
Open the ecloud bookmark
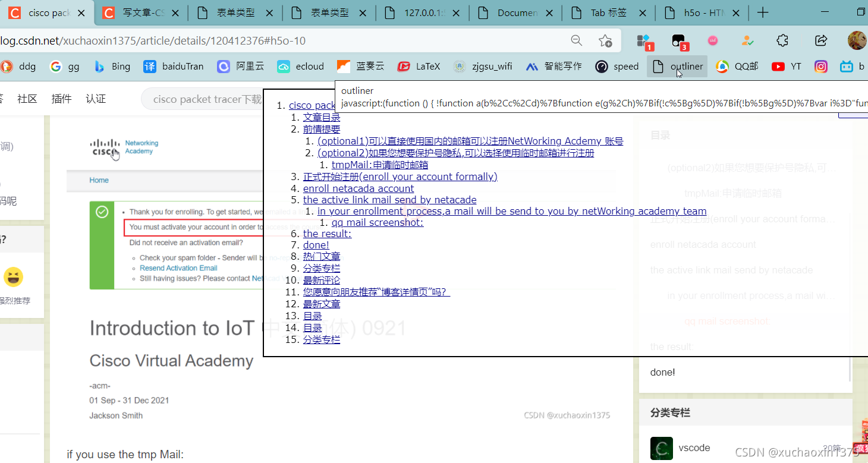[x=301, y=67]
